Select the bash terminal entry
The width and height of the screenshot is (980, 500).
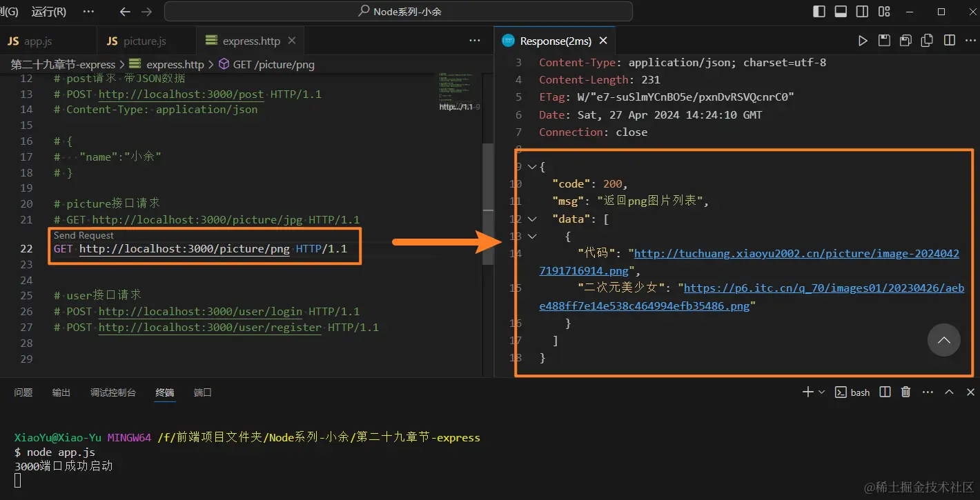coord(852,392)
